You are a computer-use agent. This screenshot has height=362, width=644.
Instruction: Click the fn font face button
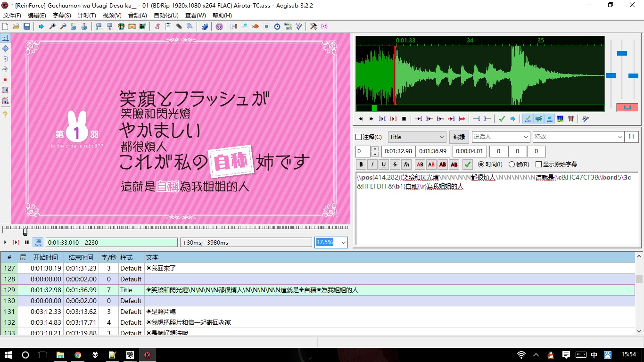pyautogui.click(x=406, y=165)
